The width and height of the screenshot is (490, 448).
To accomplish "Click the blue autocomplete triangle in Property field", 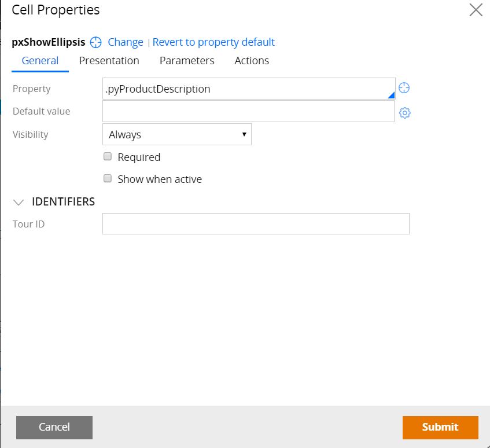I will (391, 95).
